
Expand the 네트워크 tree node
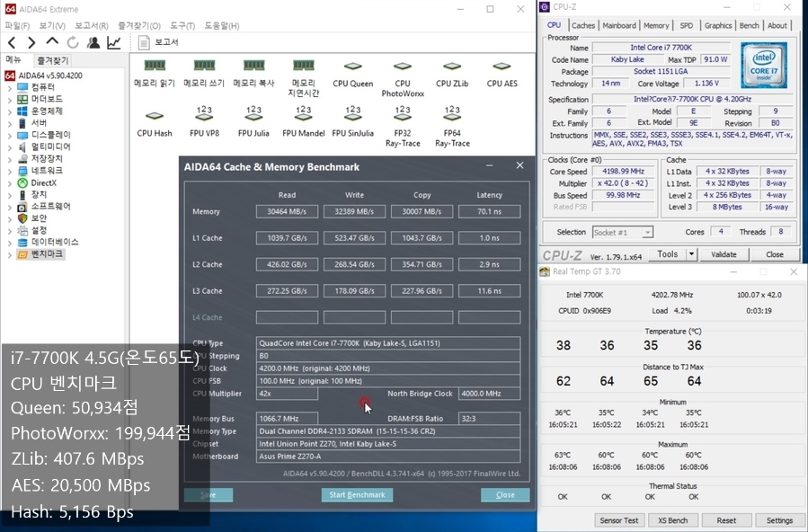click(x=9, y=171)
